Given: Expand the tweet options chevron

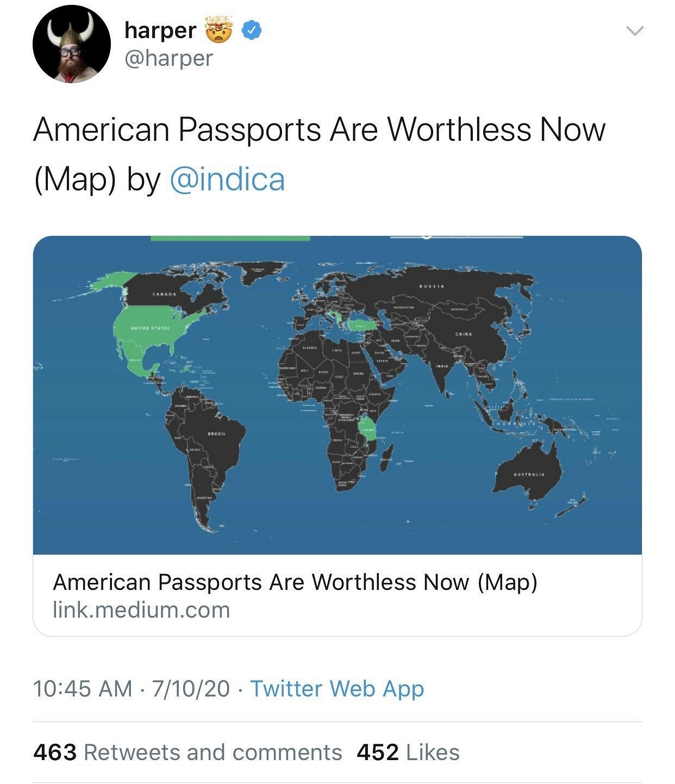Looking at the screenshot, I should click(635, 31).
